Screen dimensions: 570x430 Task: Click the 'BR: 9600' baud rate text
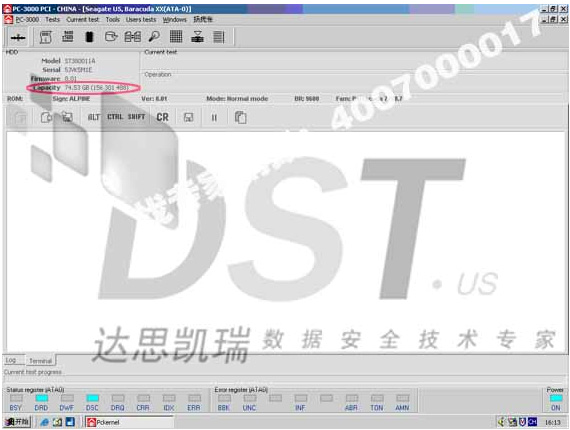(x=306, y=99)
